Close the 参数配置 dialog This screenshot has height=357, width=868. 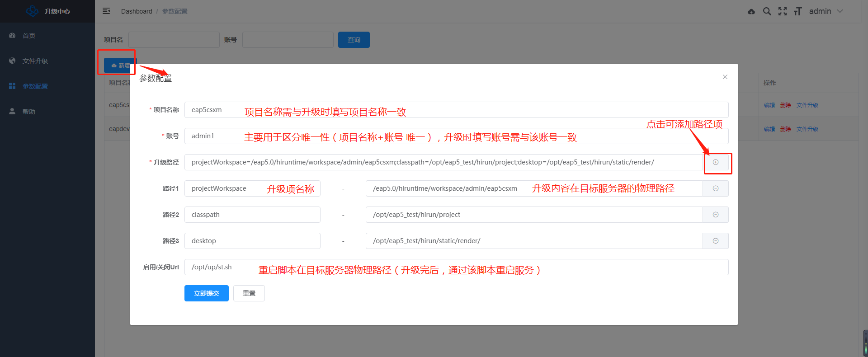725,77
